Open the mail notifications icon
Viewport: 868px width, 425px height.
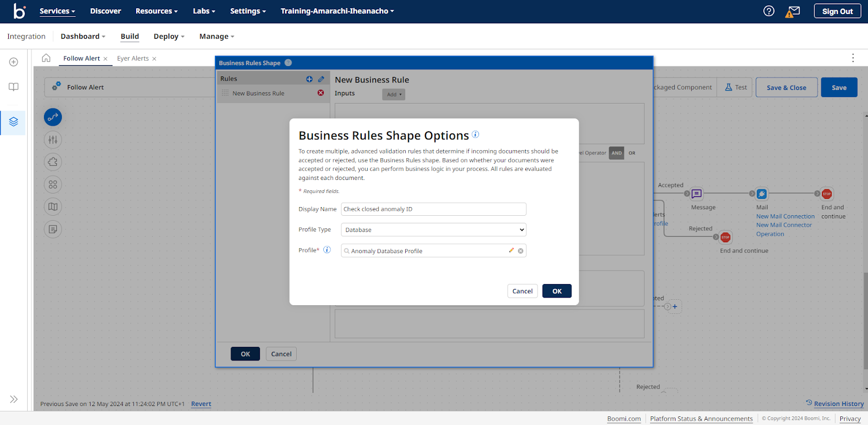point(793,11)
